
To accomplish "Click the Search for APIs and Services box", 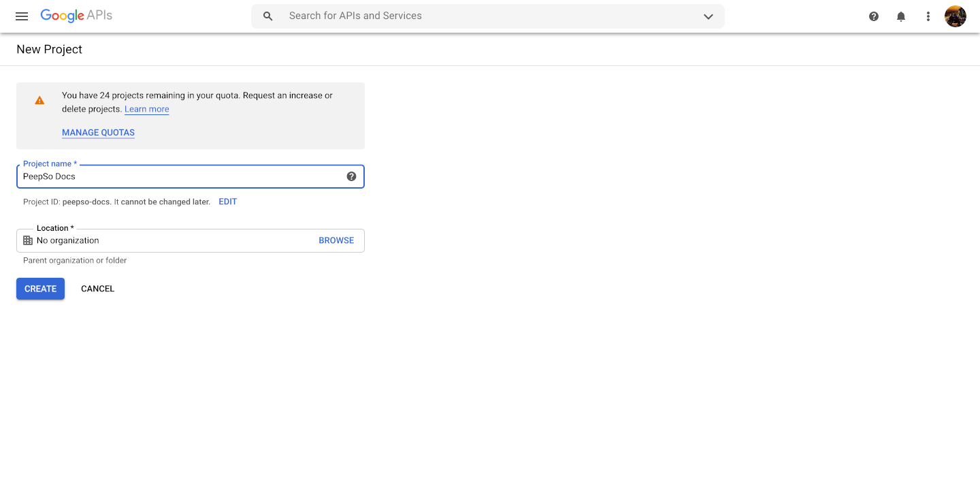I will [487, 16].
